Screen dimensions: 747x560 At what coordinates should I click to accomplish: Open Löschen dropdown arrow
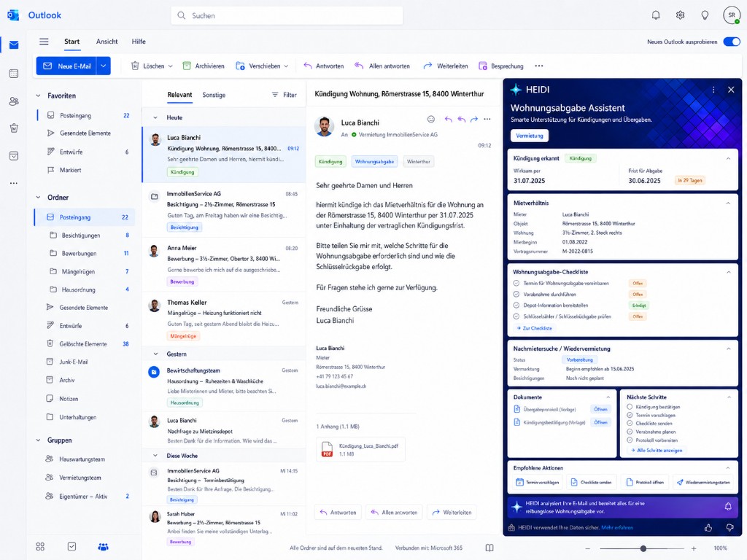[171, 66]
